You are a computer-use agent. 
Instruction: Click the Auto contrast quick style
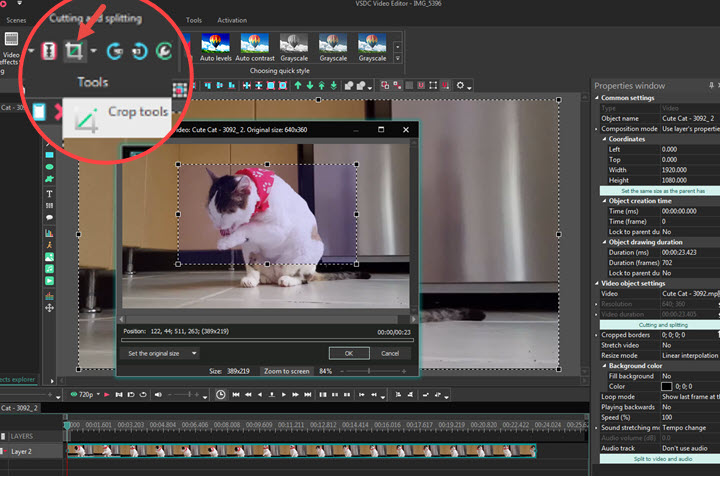pyautogui.click(x=255, y=45)
